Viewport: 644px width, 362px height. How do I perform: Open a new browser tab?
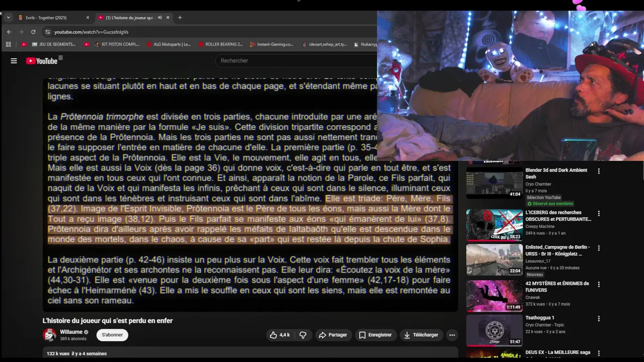pos(180,18)
